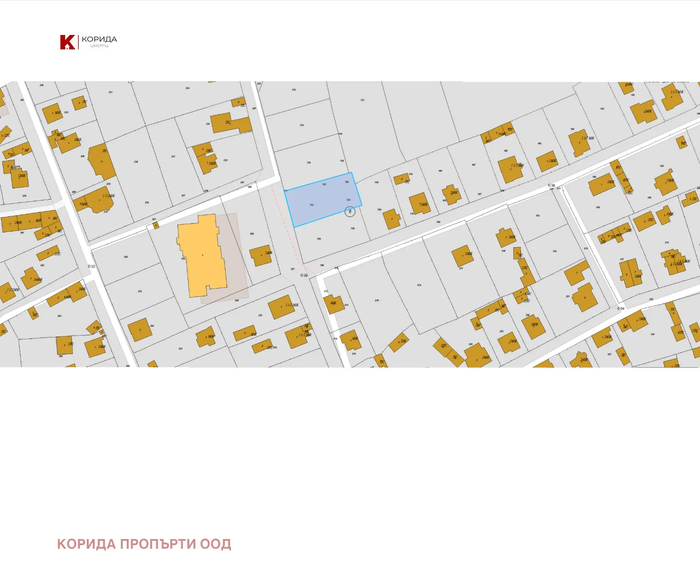700x588 pixels.
Task: Click survey point marker 39
Action: (304, 275)
